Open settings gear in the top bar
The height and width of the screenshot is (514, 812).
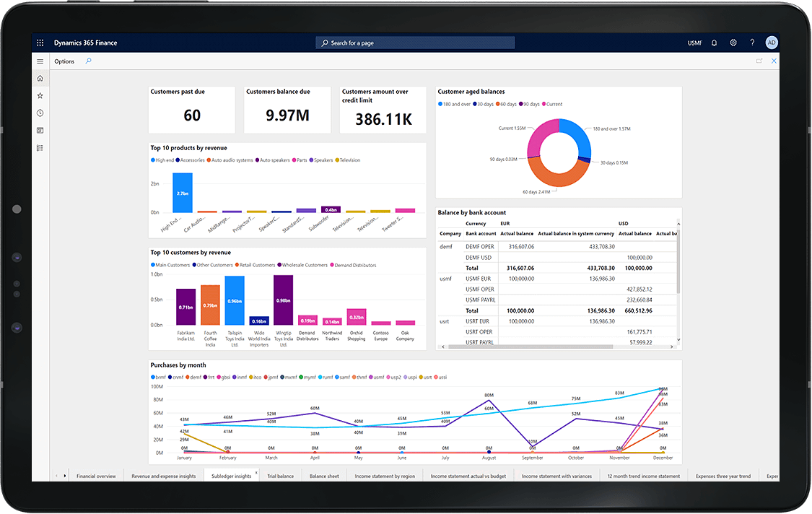point(733,43)
